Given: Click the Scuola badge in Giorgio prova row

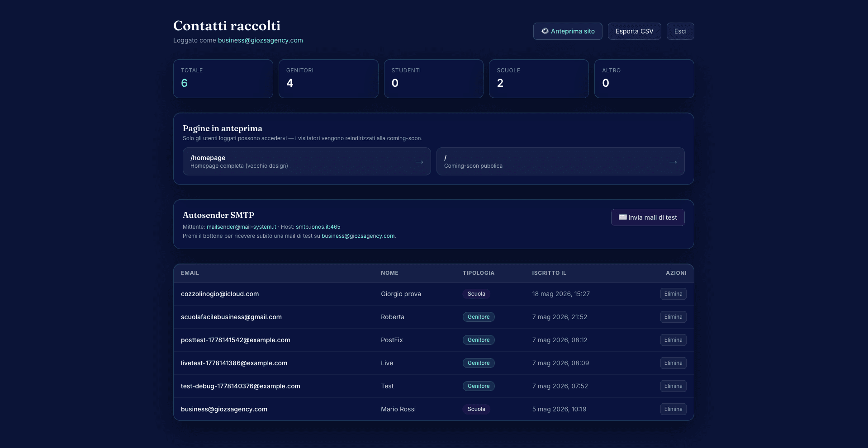Looking at the screenshot, I should click(x=476, y=294).
